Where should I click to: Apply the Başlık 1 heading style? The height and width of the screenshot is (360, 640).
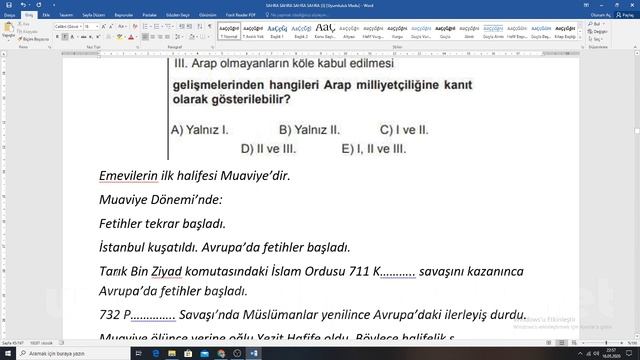277,31
